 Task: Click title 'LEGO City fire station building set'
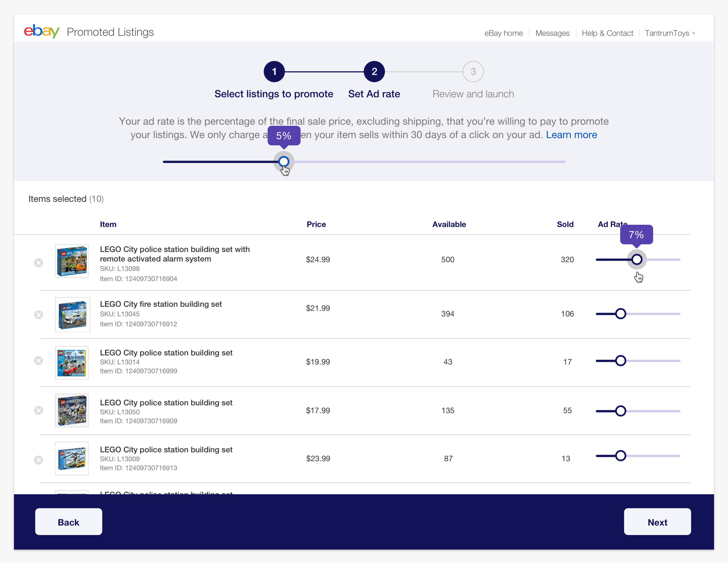tap(161, 304)
